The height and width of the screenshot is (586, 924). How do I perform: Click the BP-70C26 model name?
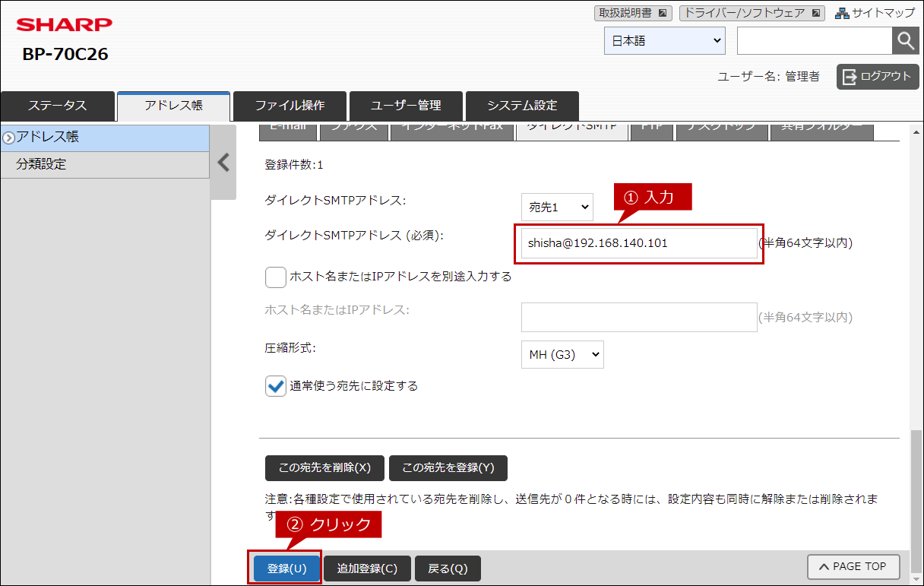tap(65, 54)
